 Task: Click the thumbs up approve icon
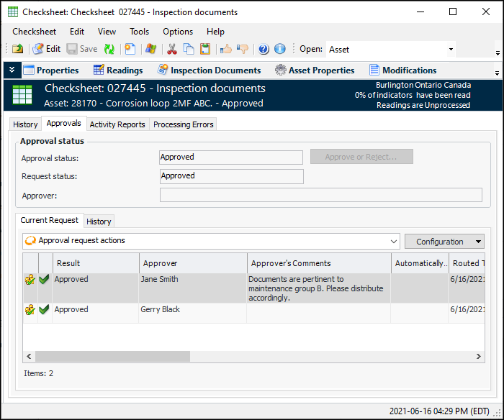pyautogui.click(x=225, y=49)
